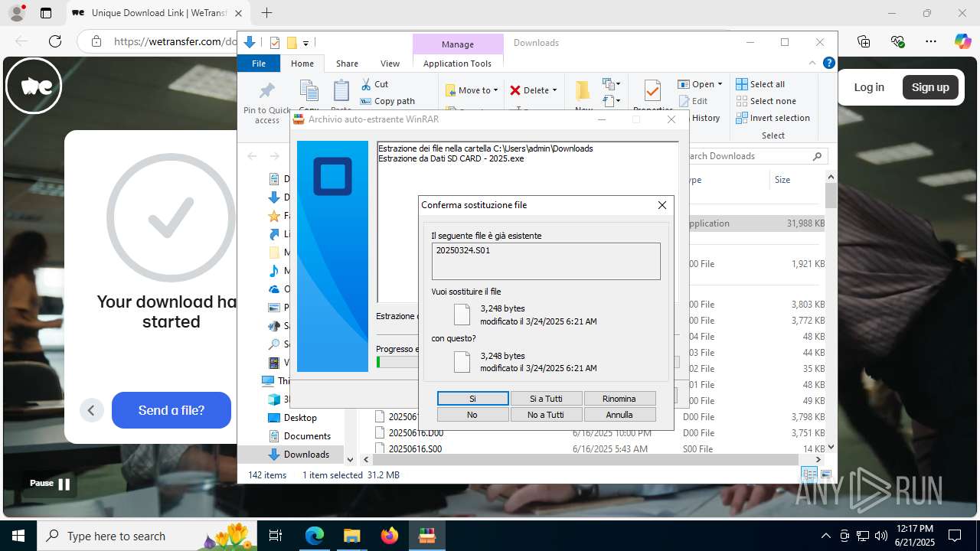Click the quick access New folder icon in title bar

pos(291,43)
